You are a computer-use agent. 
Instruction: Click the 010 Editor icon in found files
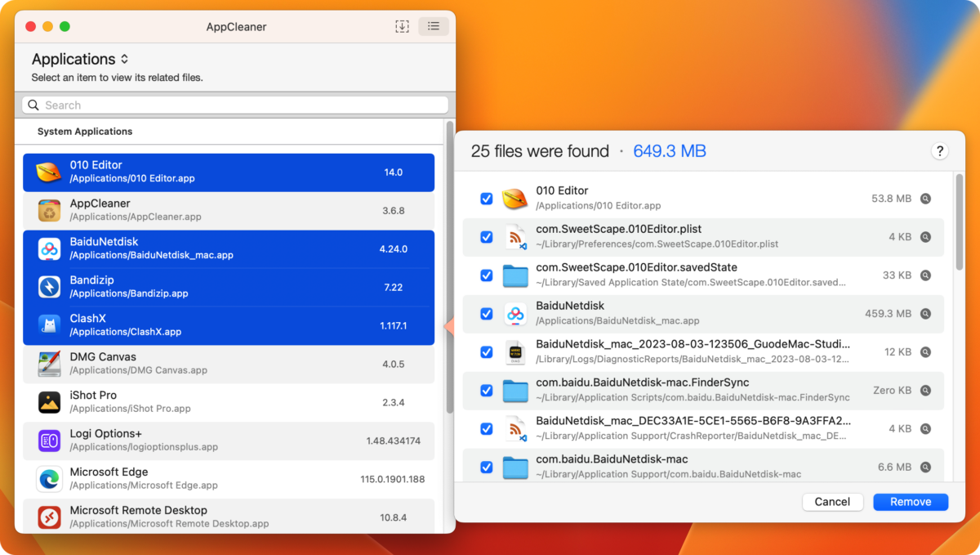pos(514,199)
